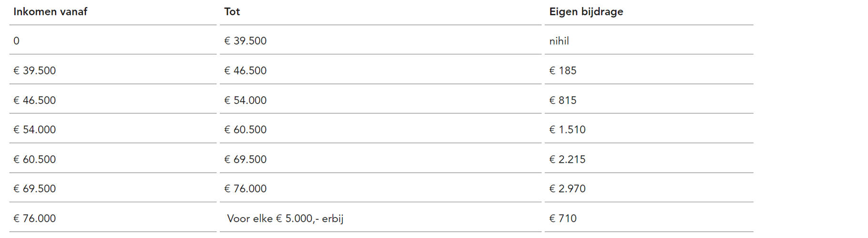
Task: Click the 'nihil' contribution cell
Action: pos(559,41)
